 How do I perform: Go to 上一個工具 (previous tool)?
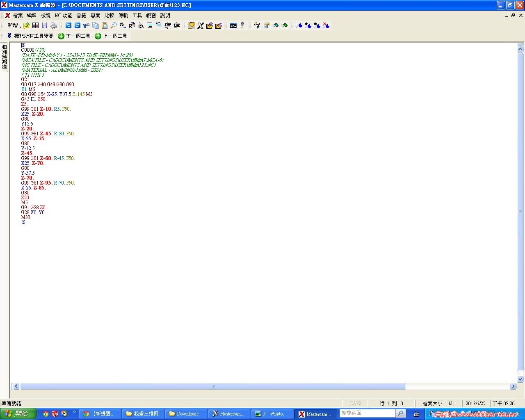point(111,36)
